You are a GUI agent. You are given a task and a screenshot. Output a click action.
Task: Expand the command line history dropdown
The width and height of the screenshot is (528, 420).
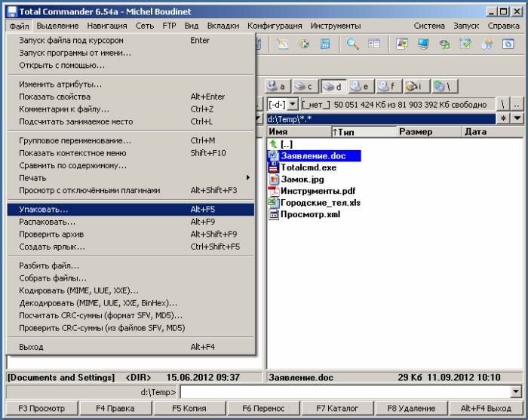coord(515,391)
